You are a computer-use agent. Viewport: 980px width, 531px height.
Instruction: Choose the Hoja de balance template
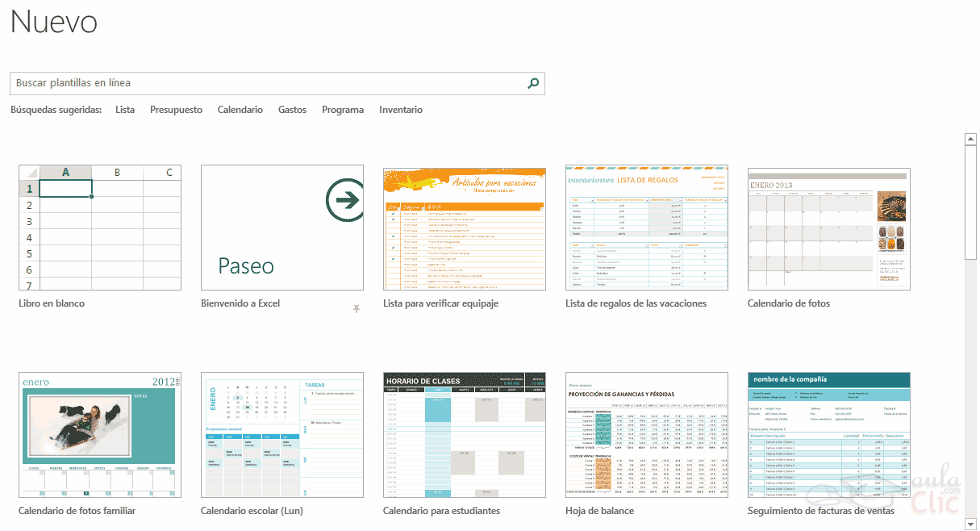pos(646,435)
